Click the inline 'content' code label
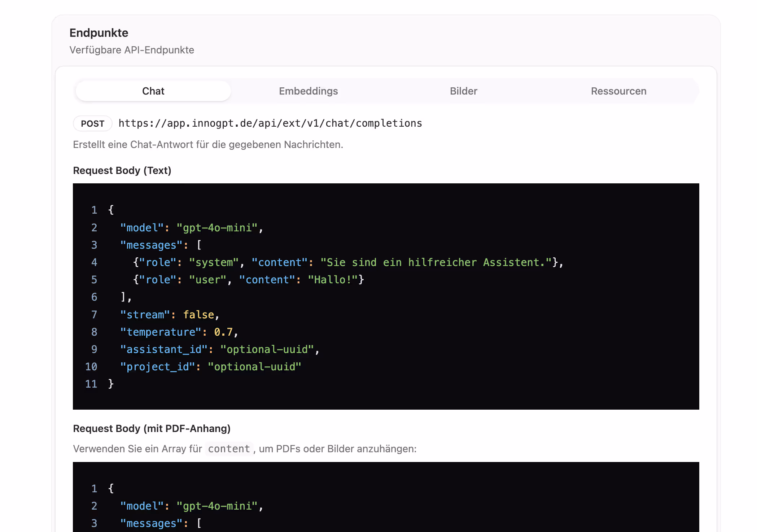757x532 pixels. coord(229,449)
